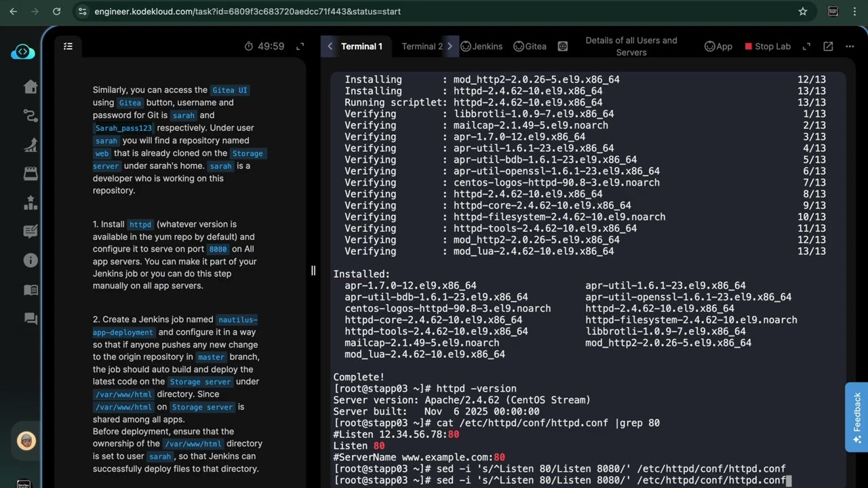Toggle the task list icon above instructions

68,46
